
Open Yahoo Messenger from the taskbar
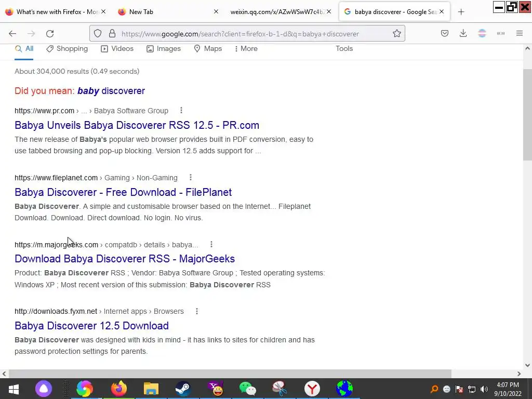click(216, 389)
